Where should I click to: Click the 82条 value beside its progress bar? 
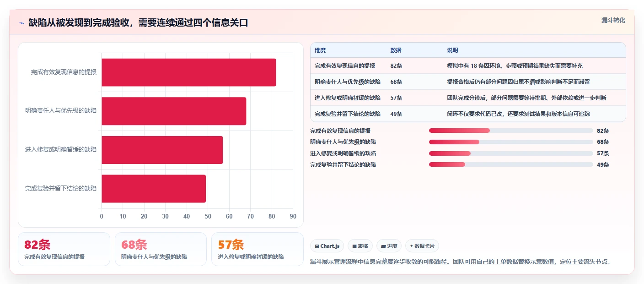tap(603, 131)
